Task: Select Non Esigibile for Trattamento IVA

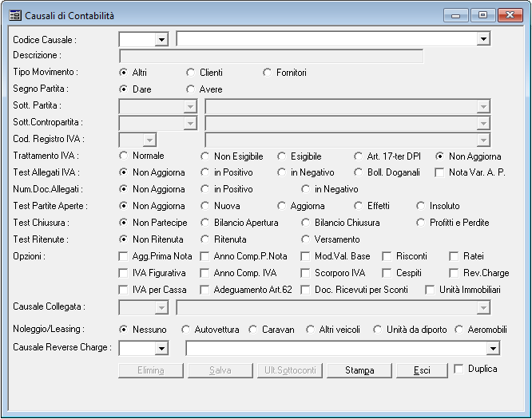Action: click(x=205, y=156)
